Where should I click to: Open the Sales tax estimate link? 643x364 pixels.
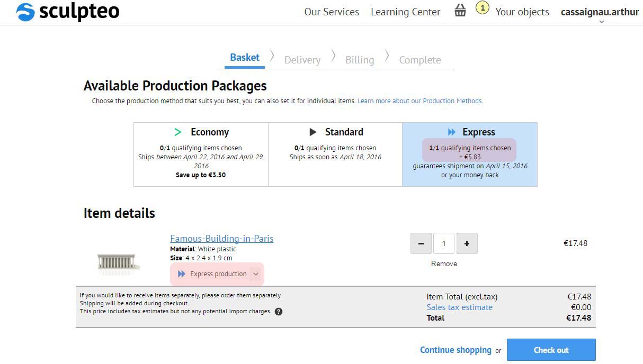[460, 307]
